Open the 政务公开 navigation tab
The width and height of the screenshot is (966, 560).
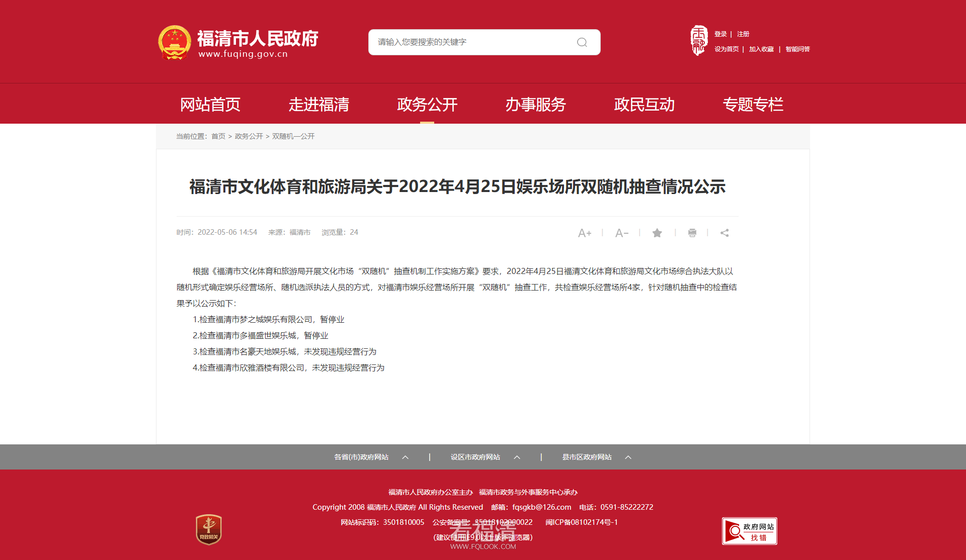pyautogui.click(x=427, y=104)
